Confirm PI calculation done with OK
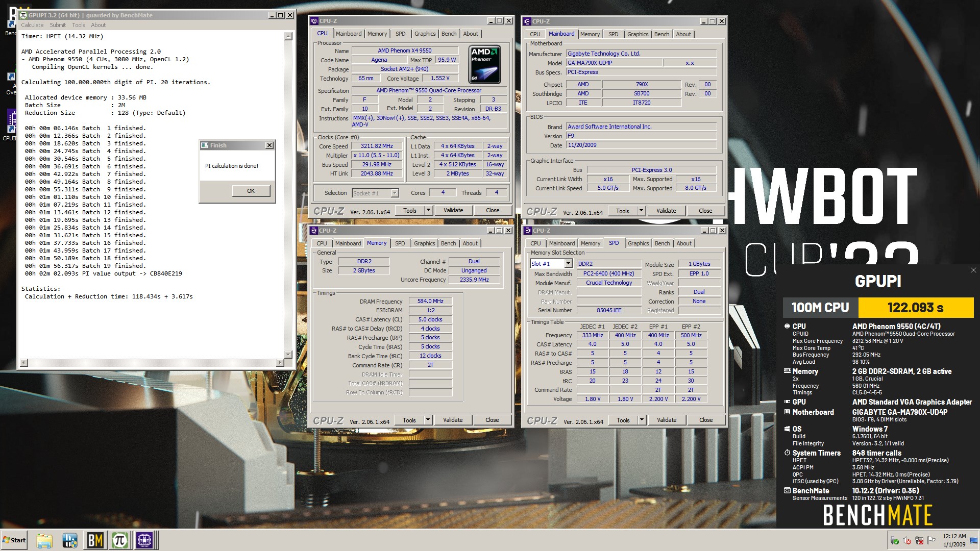Image resolution: width=980 pixels, height=551 pixels. [x=251, y=191]
